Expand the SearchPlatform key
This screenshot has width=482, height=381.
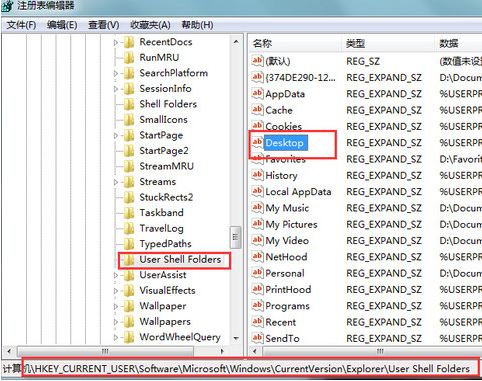pyautogui.click(x=116, y=73)
